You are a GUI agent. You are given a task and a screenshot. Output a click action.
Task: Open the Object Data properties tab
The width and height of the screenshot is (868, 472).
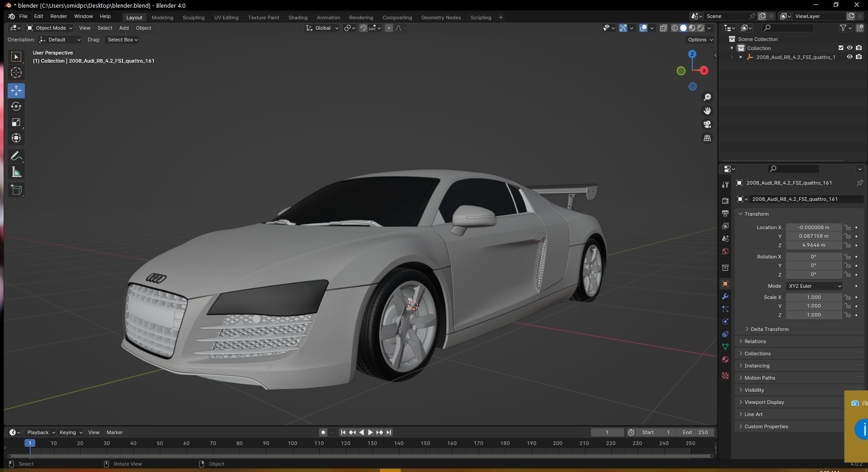click(x=725, y=347)
